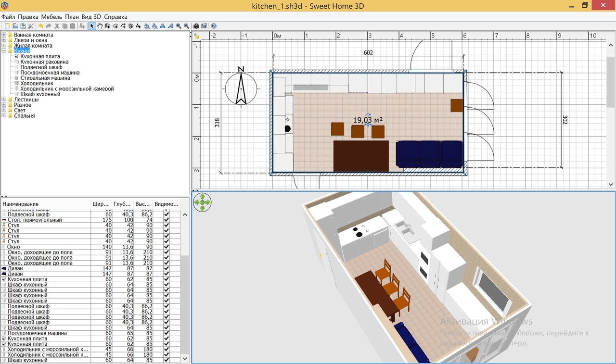Toggle visibility checkbox for Посудомоечная машина
616x364 pixels.
pos(167,333)
